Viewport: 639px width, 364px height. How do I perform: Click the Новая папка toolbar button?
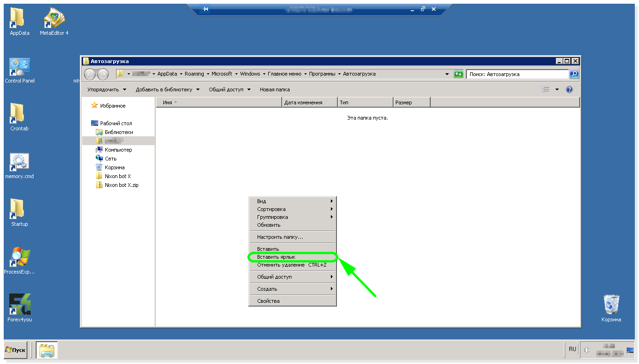[x=275, y=89]
